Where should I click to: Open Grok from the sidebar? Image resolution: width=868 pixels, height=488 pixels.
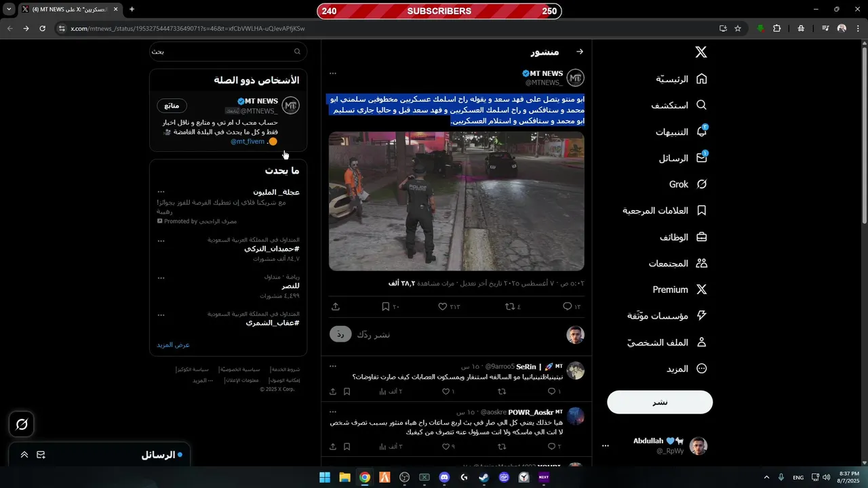[x=688, y=184]
